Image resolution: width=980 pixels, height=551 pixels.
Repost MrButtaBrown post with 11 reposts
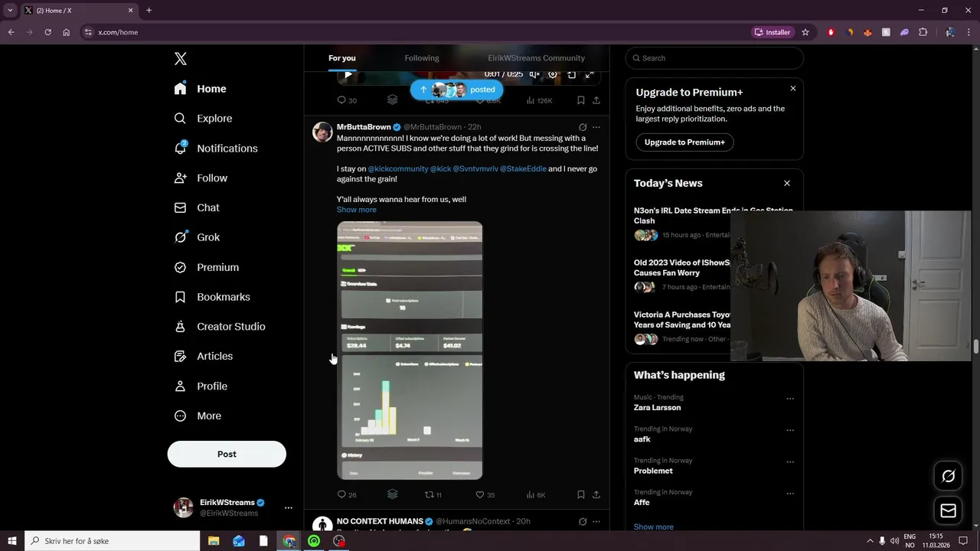433,494
